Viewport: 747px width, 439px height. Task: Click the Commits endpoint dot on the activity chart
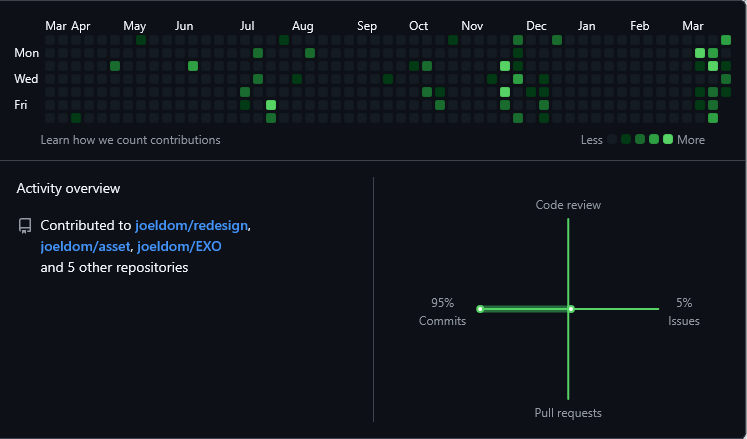(480, 309)
